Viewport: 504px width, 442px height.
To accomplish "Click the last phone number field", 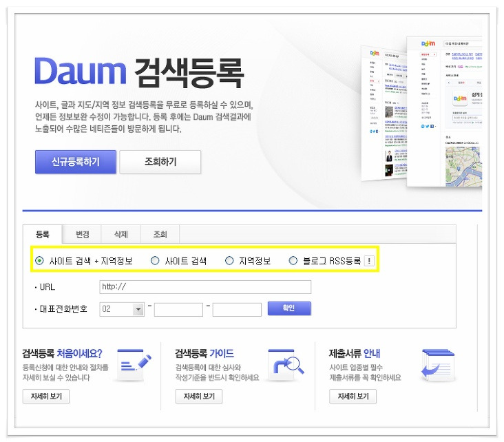I will (x=237, y=309).
